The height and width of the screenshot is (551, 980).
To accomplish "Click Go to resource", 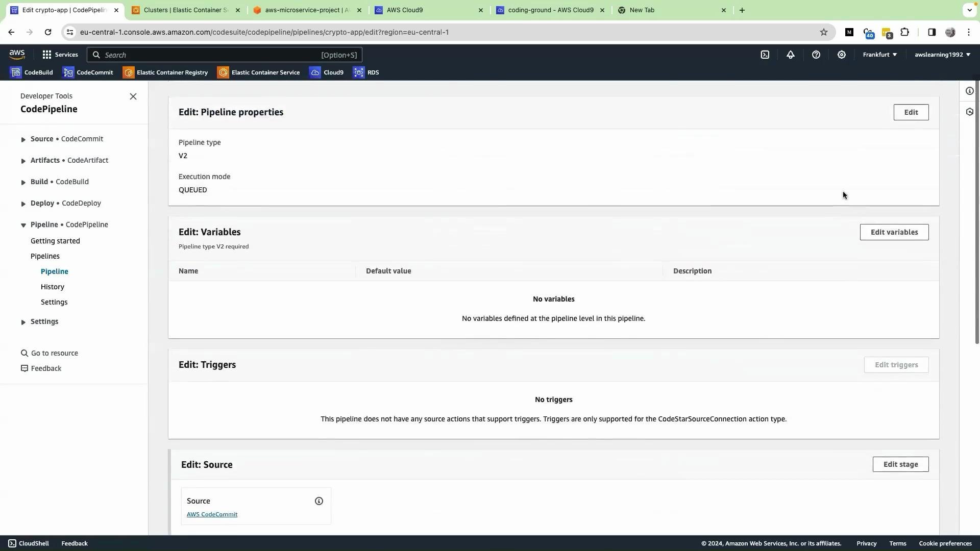I will 50,354.
